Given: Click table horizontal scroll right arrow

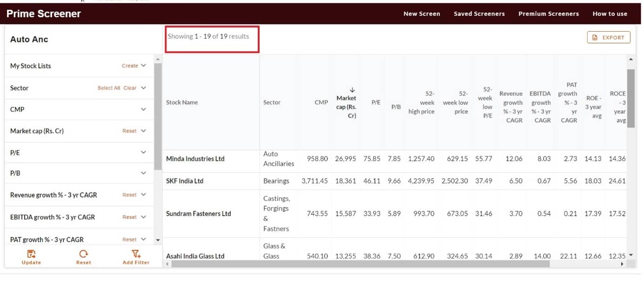Looking at the screenshot, I should (x=622, y=264).
